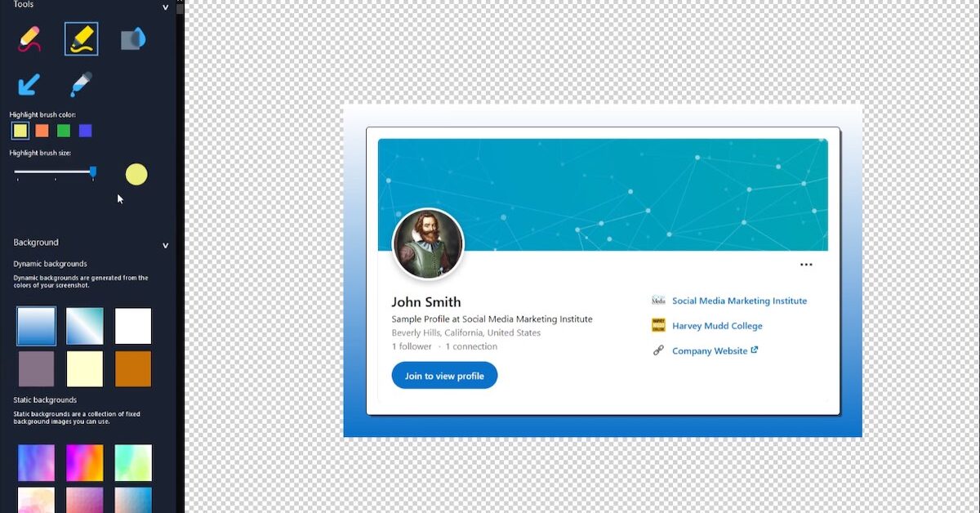The image size is (980, 513).
Task: Select the eyedropper color picker tool
Action: pyautogui.click(x=81, y=84)
